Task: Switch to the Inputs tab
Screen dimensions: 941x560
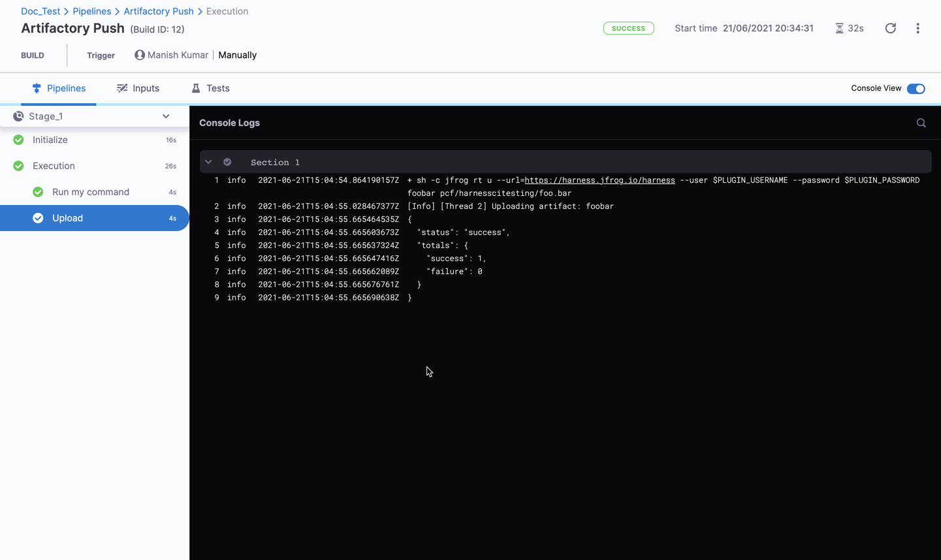Action: click(138, 88)
